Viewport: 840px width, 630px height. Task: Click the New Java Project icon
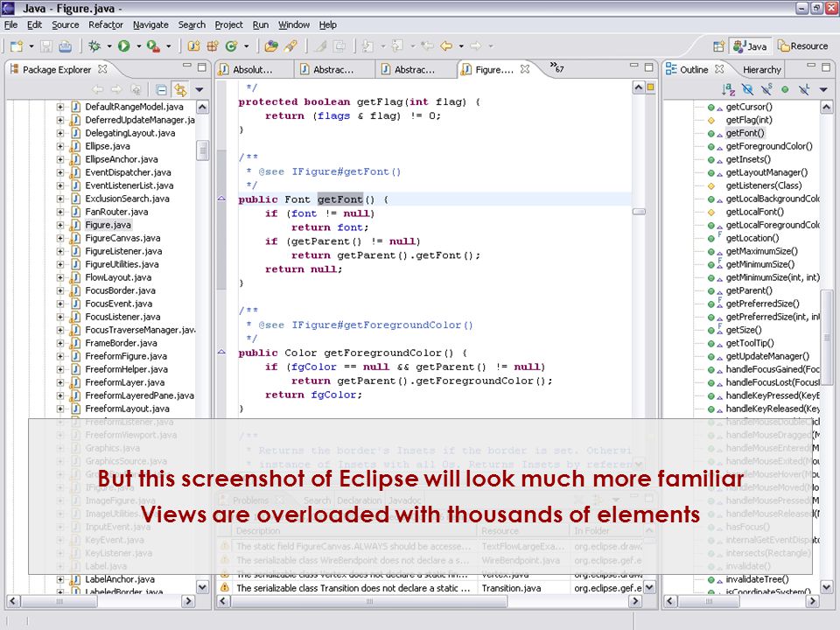pyautogui.click(x=192, y=46)
